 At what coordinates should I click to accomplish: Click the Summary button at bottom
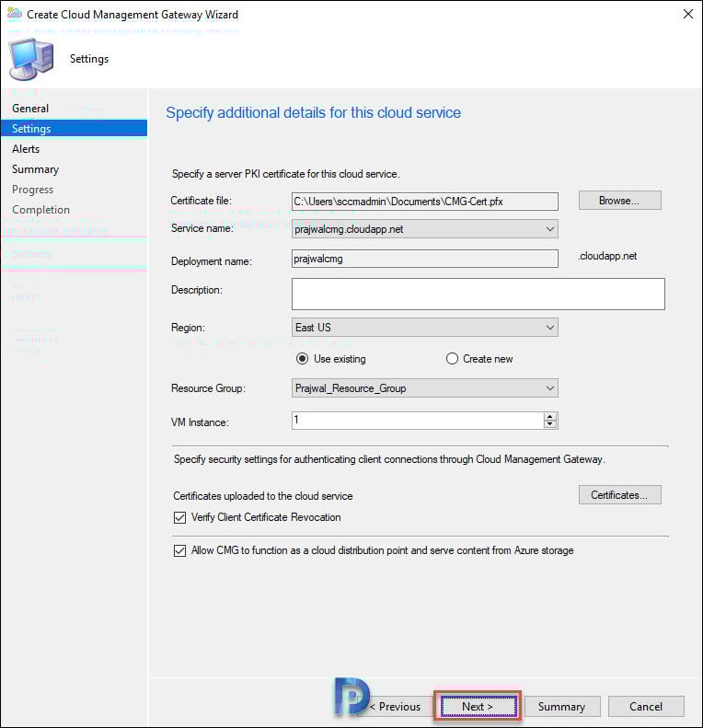[x=562, y=707]
